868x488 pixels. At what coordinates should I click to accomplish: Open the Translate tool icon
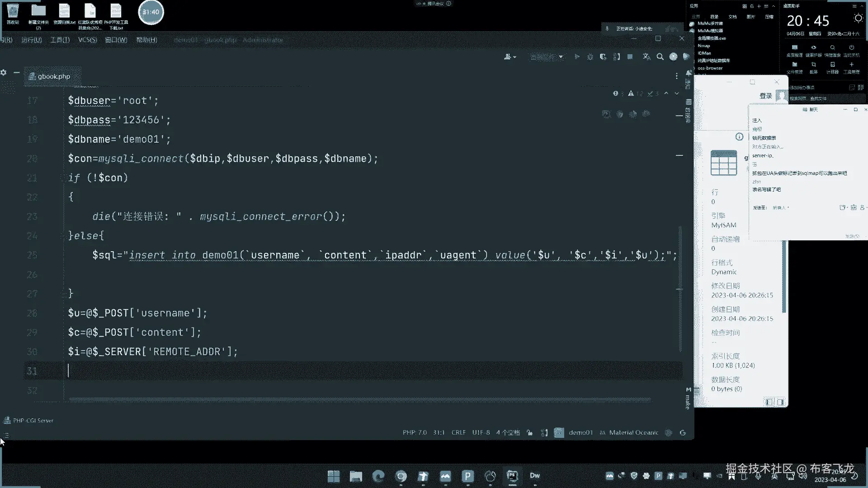(646, 57)
